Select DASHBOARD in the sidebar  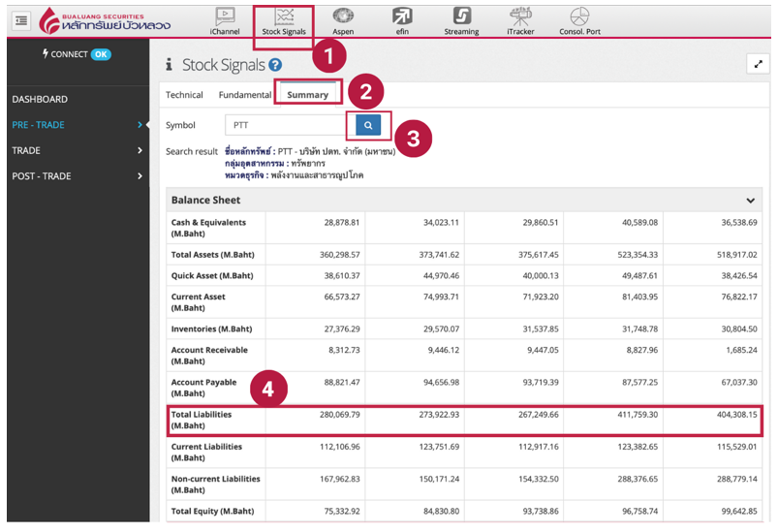(x=40, y=99)
